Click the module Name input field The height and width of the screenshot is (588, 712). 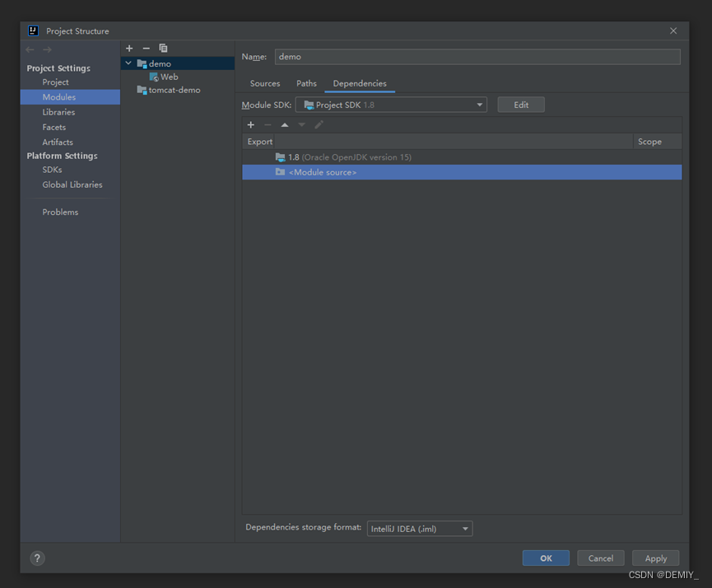pos(477,57)
